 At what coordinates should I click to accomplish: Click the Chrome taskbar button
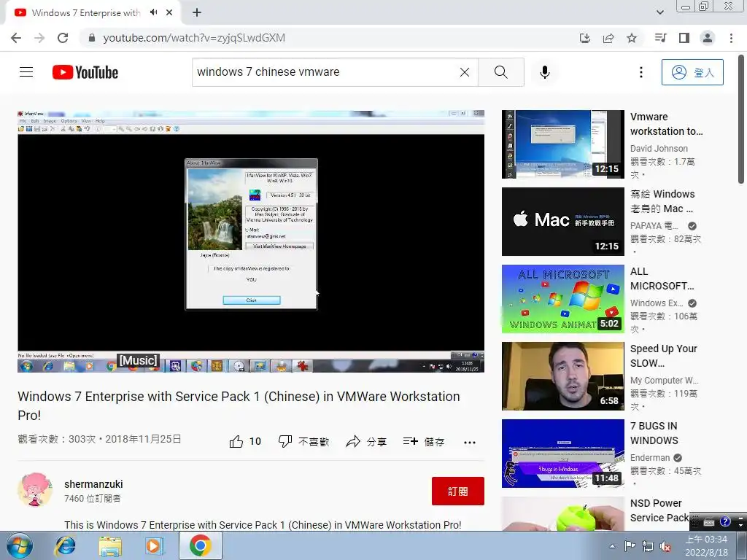click(200, 546)
